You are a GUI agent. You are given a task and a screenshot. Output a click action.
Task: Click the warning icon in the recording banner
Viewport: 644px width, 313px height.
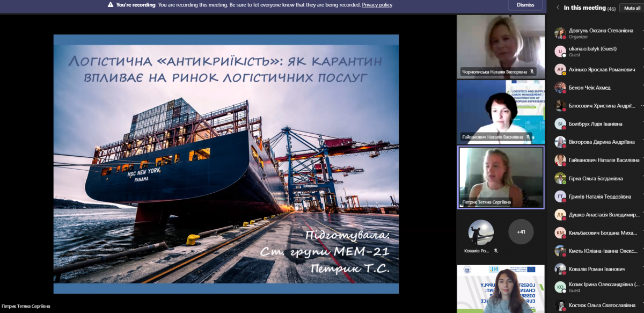click(x=111, y=5)
